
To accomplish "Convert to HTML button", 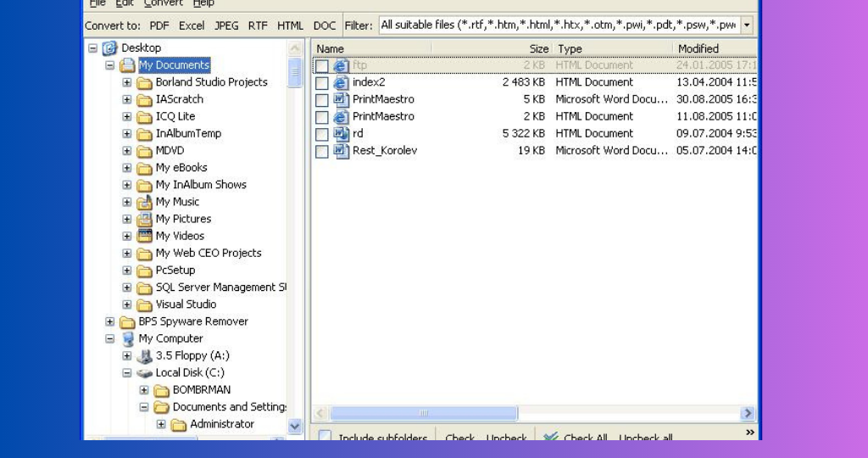I will 290,26.
